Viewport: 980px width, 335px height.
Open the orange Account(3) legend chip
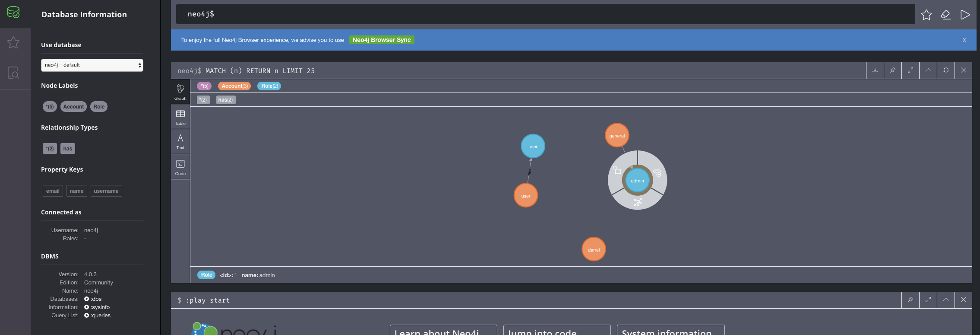click(234, 86)
